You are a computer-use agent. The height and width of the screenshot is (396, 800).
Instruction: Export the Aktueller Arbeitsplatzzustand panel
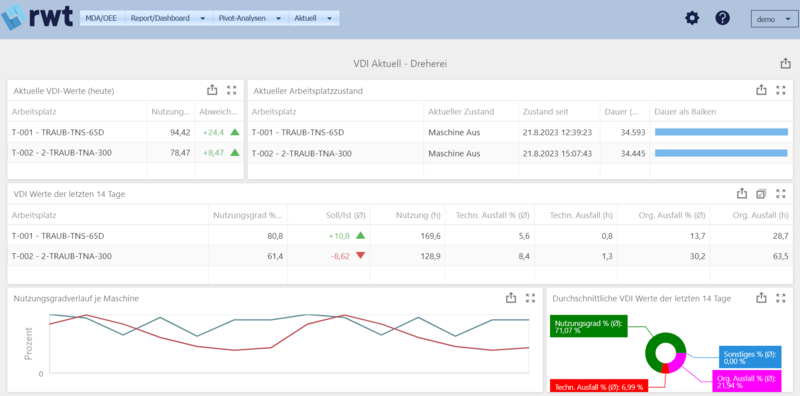tap(761, 90)
